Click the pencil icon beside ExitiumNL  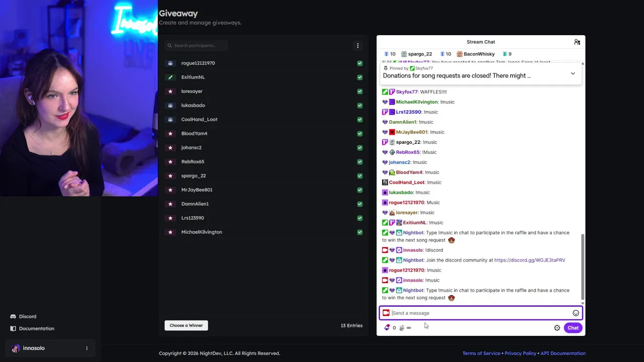point(170,77)
